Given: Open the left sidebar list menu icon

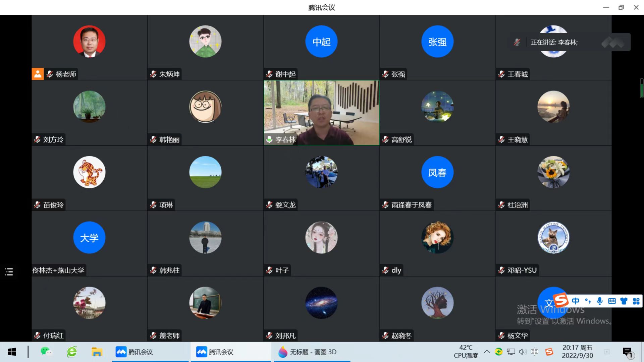Looking at the screenshot, I should [x=9, y=271].
